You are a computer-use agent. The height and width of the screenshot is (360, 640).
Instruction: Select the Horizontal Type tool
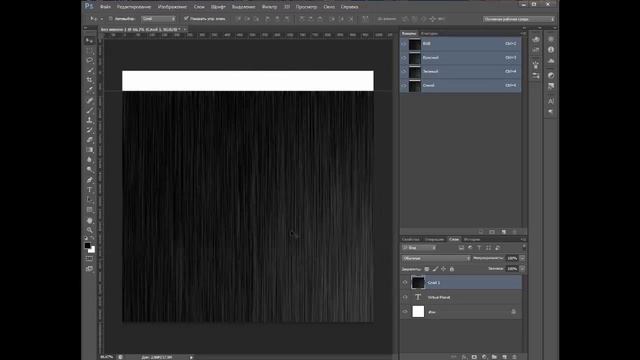click(x=89, y=190)
